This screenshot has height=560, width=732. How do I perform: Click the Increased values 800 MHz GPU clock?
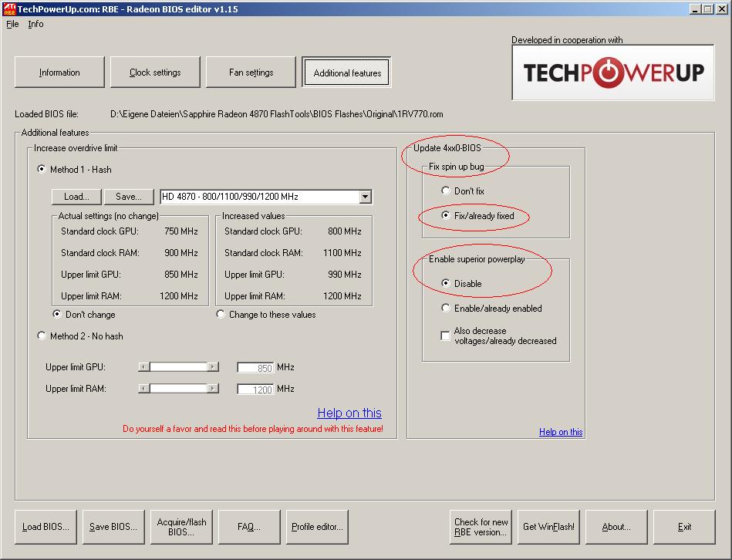click(x=345, y=231)
